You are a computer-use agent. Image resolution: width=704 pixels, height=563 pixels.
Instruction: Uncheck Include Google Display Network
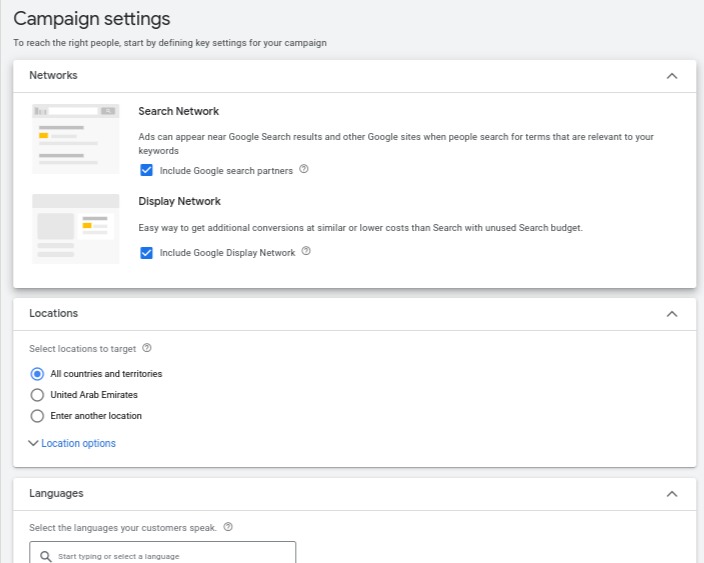pos(147,253)
